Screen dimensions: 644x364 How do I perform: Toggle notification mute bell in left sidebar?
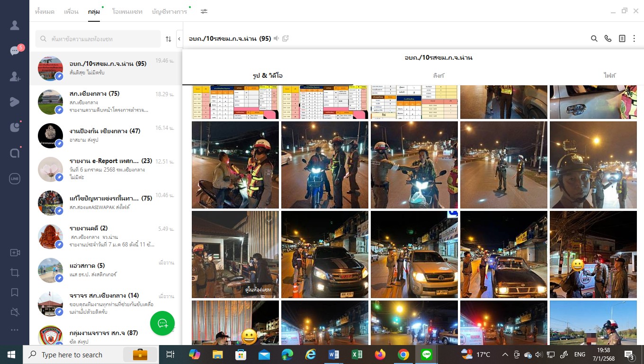tap(15, 311)
